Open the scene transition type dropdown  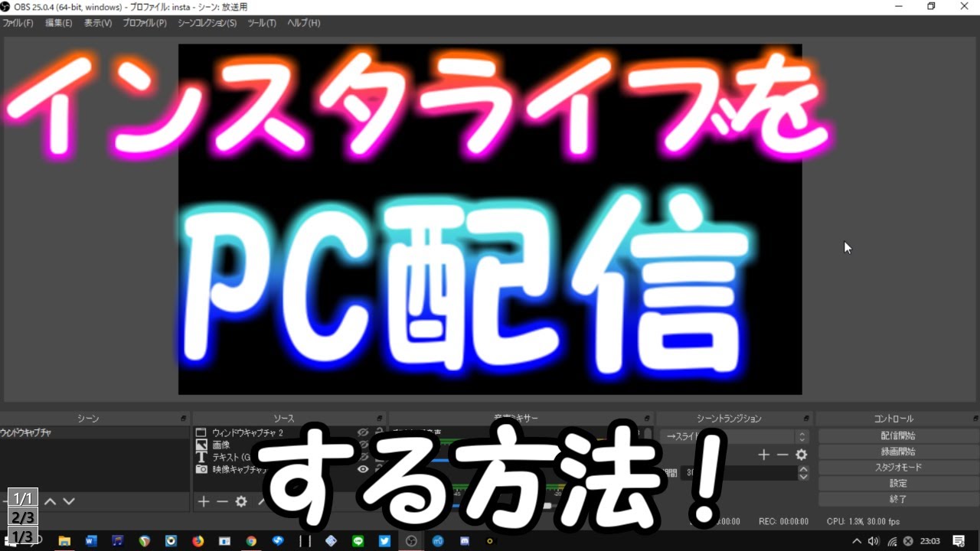(x=734, y=436)
